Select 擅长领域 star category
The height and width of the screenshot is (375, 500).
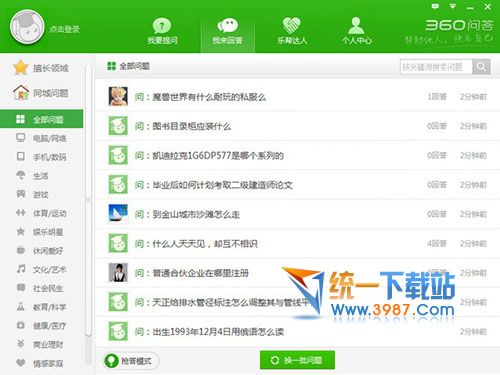coord(42,68)
